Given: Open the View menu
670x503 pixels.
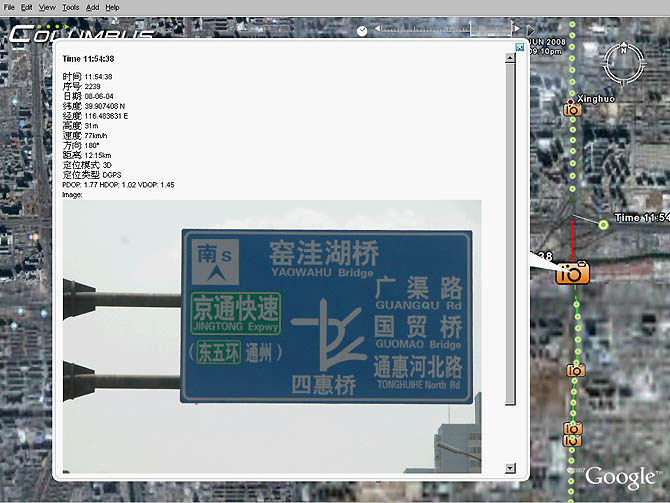Looking at the screenshot, I should pos(47,7).
